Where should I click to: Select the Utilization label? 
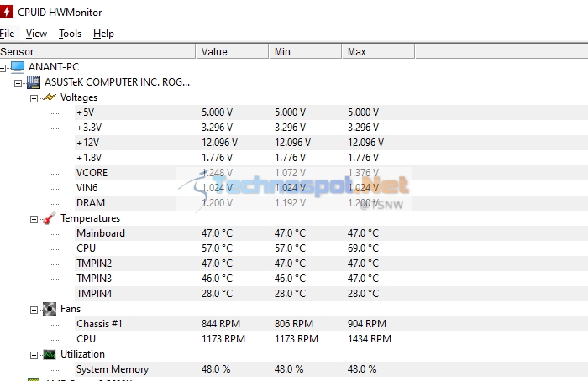coord(82,354)
